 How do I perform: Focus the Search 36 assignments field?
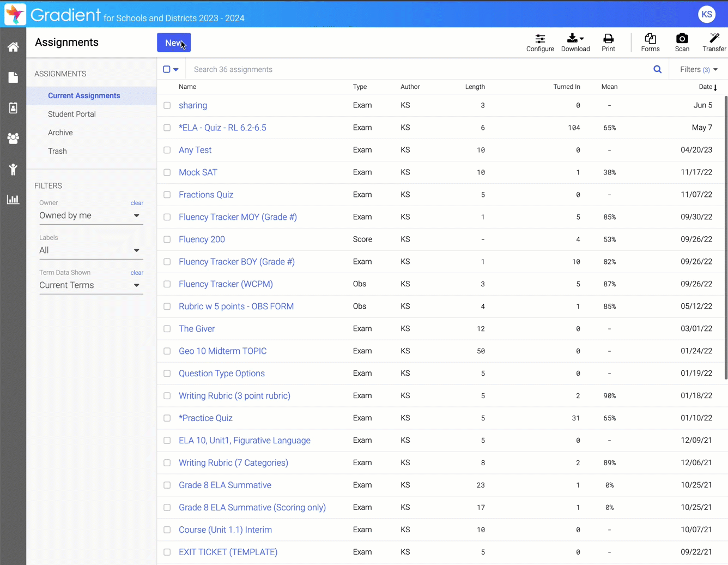pyautogui.click(x=420, y=69)
